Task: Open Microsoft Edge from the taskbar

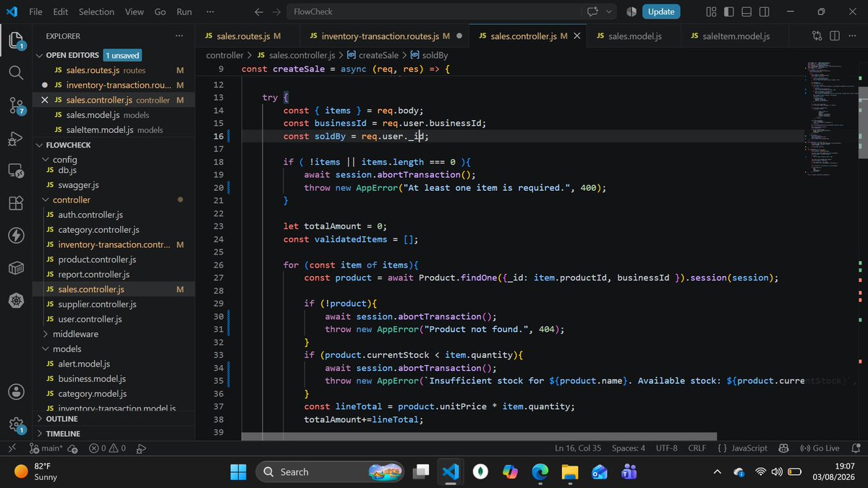Action: pos(540,471)
